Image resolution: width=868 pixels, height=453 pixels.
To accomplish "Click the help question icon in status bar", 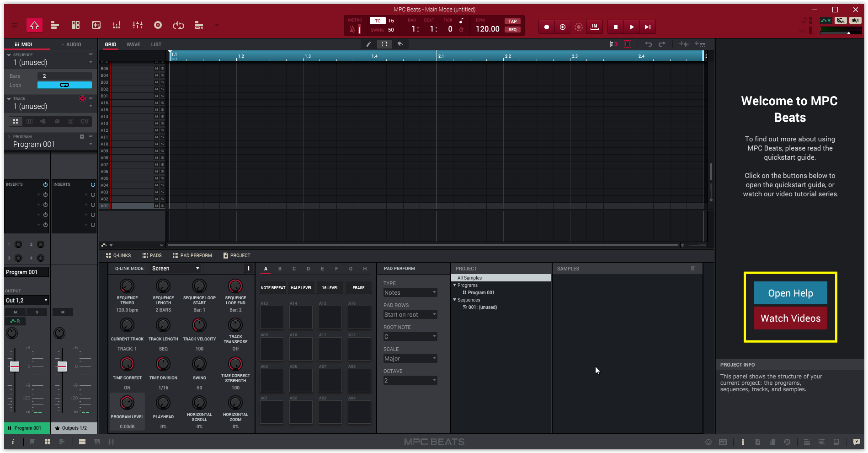I will (x=856, y=442).
